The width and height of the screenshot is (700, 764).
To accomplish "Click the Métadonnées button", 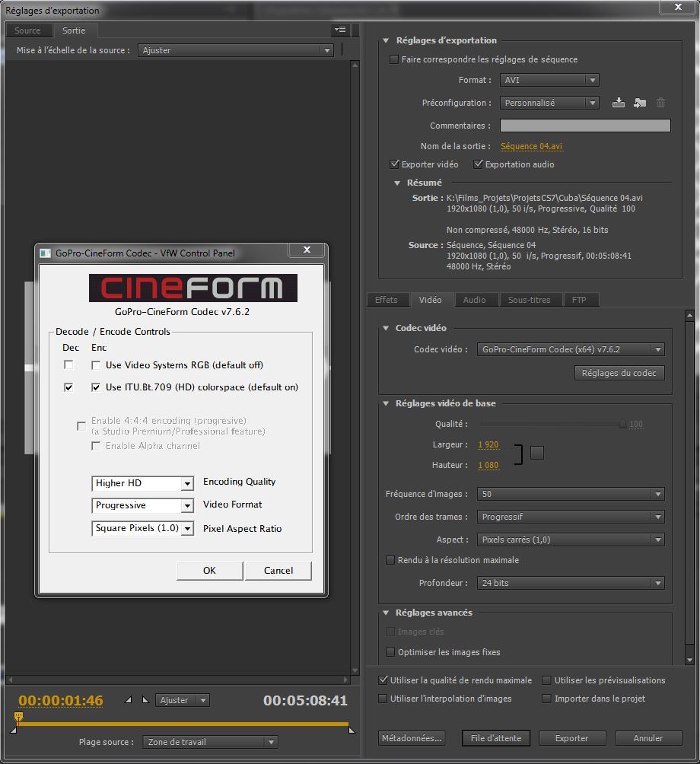I will [412, 737].
